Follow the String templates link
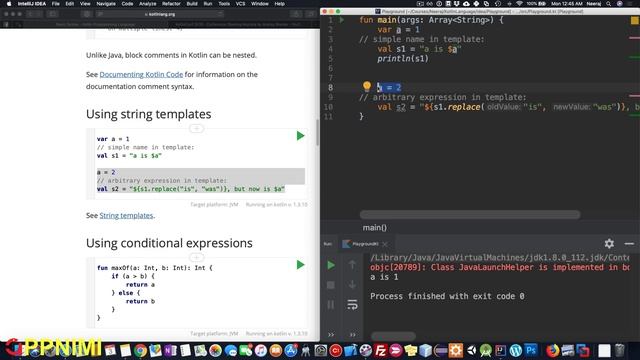The width and height of the screenshot is (640, 360). pyautogui.click(x=126, y=215)
